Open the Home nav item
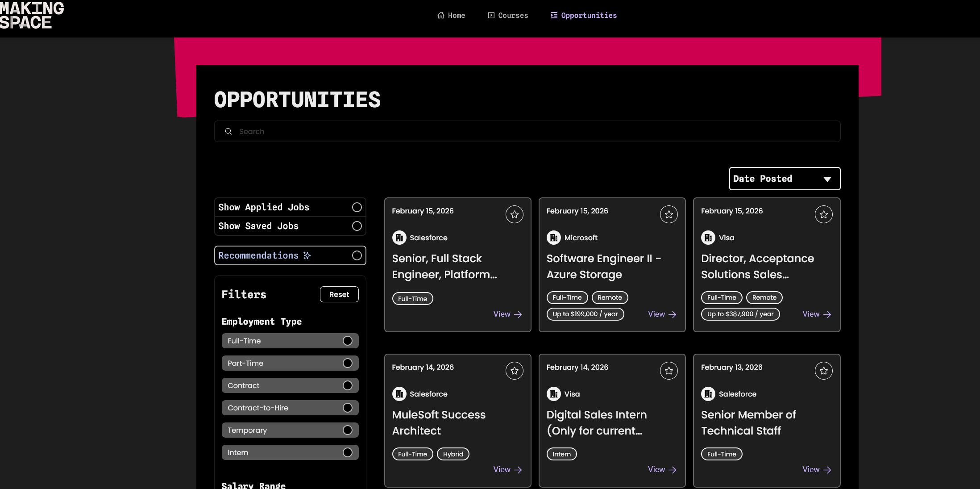Viewport: 980px width, 489px height. pos(451,15)
